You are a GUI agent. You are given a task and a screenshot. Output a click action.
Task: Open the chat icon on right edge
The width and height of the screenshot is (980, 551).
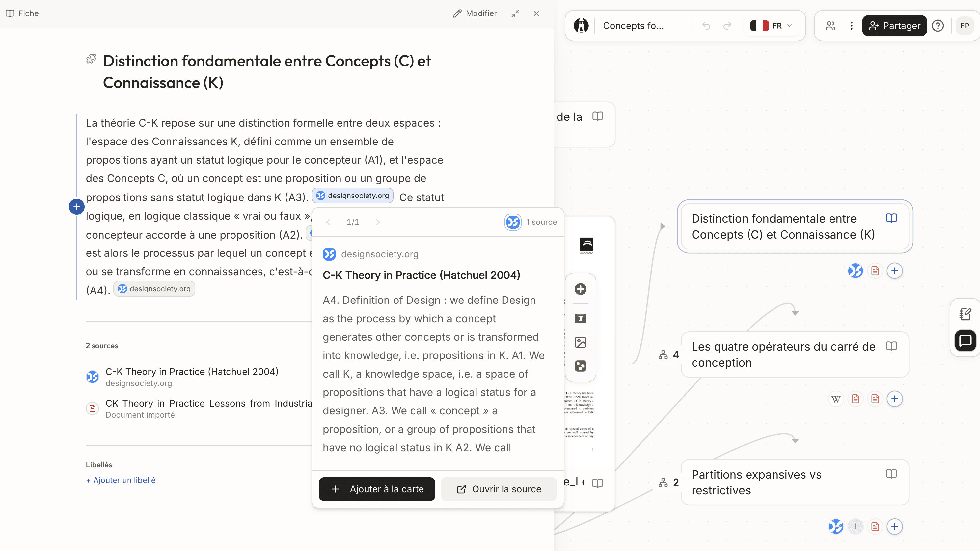coord(965,341)
